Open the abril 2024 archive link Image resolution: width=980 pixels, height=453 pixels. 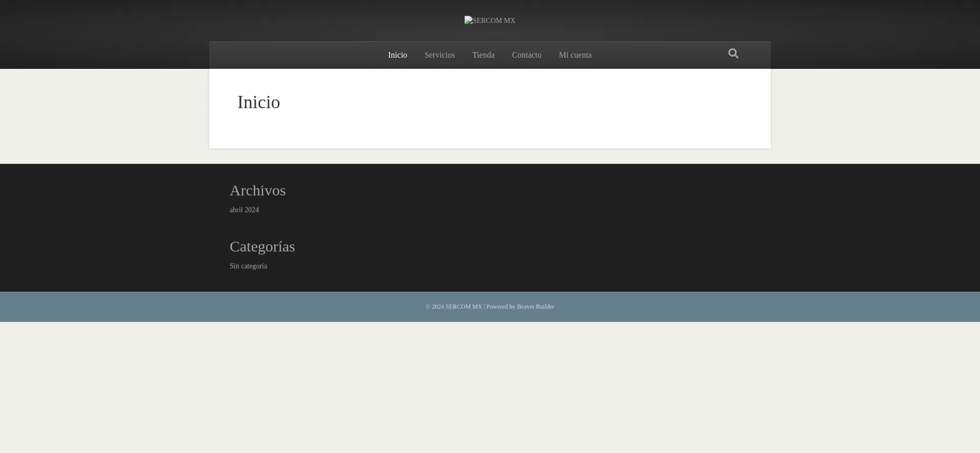244,210
